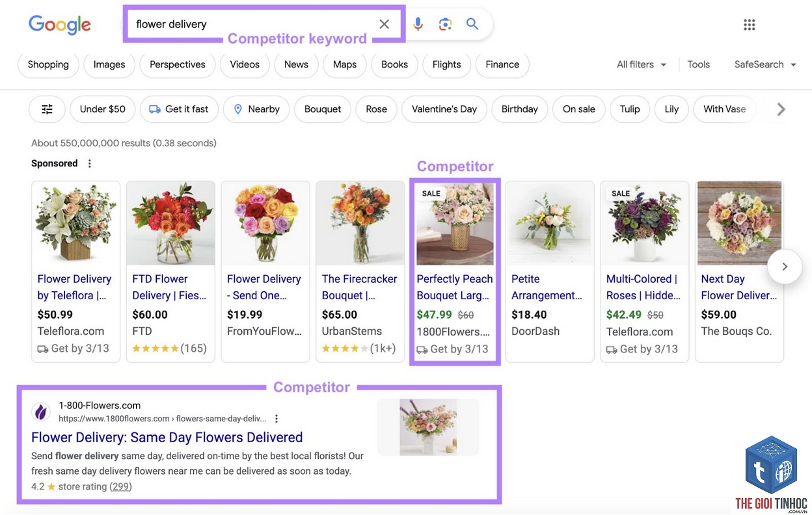The image size is (812, 515).
Task: Click the FromYouFlowers rose bouquet thumbnail
Action: point(265,223)
